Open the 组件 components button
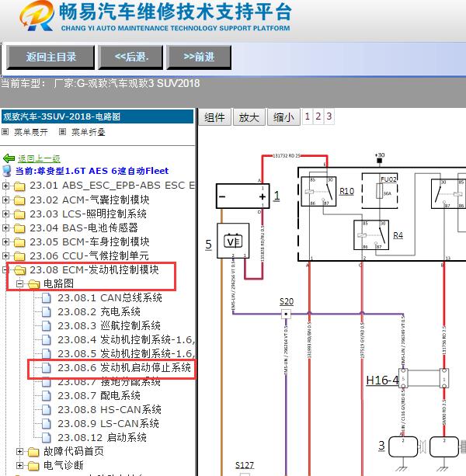This screenshot has width=466, height=476. click(x=214, y=117)
